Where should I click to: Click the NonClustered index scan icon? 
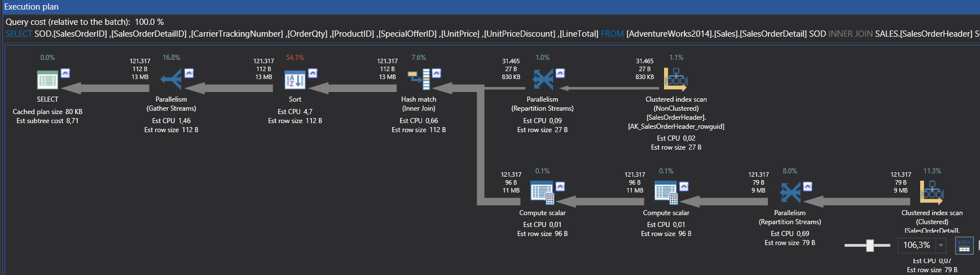click(x=675, y=80)
